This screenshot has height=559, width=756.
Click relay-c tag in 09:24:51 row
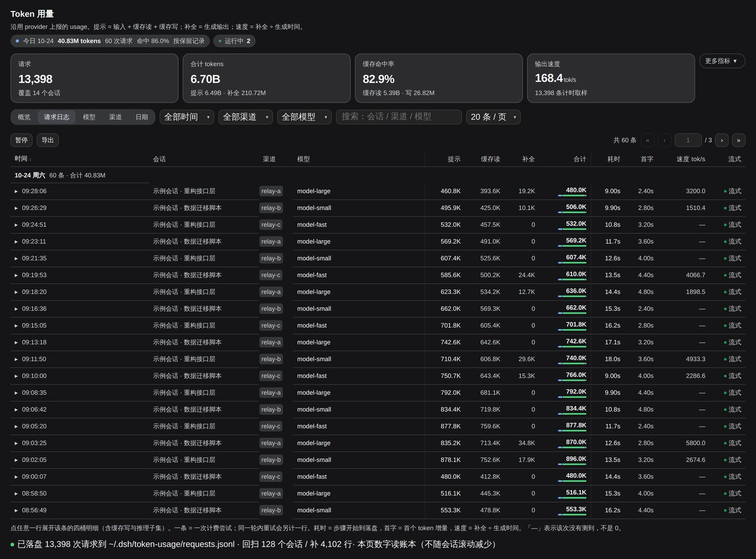point(271,225)
